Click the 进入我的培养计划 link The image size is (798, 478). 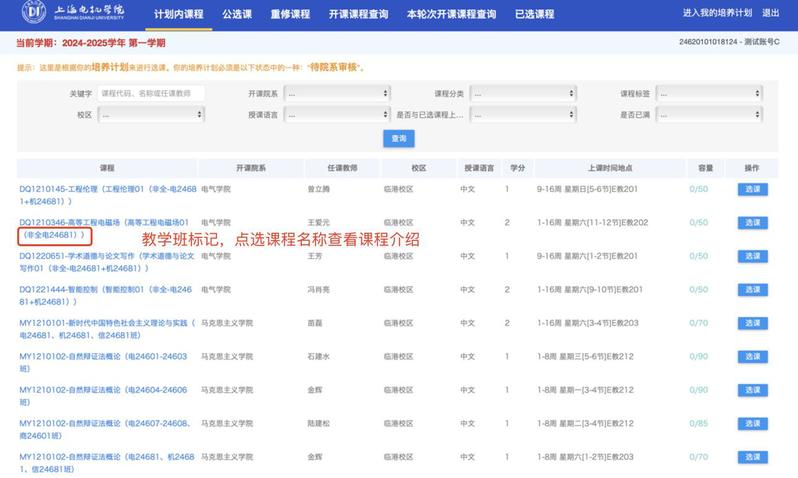pos(716,13)
